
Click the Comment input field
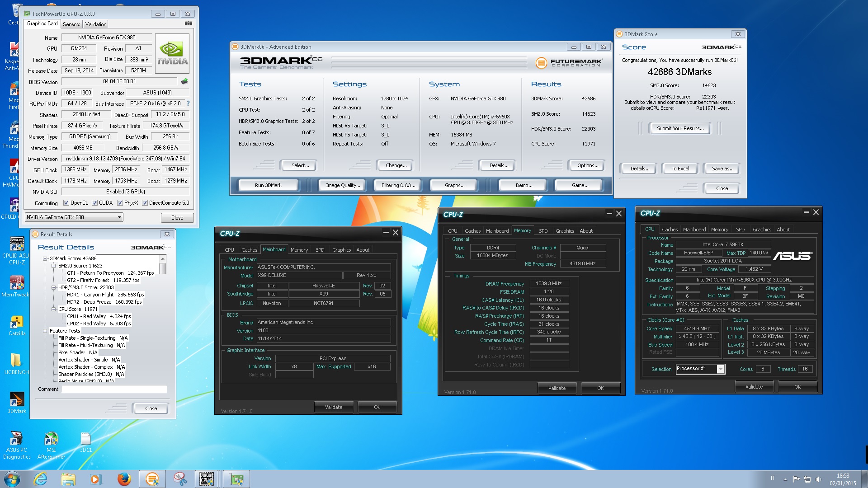[114, 389]
